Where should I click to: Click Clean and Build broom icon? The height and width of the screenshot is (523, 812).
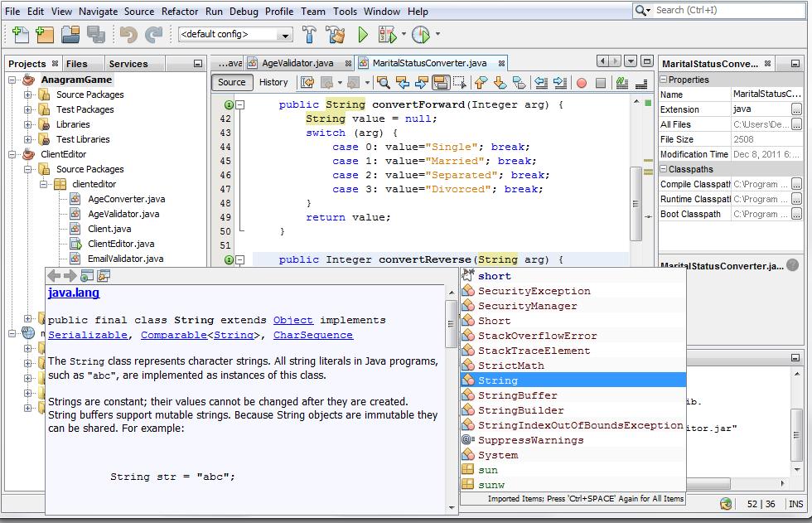coord(336,35)
